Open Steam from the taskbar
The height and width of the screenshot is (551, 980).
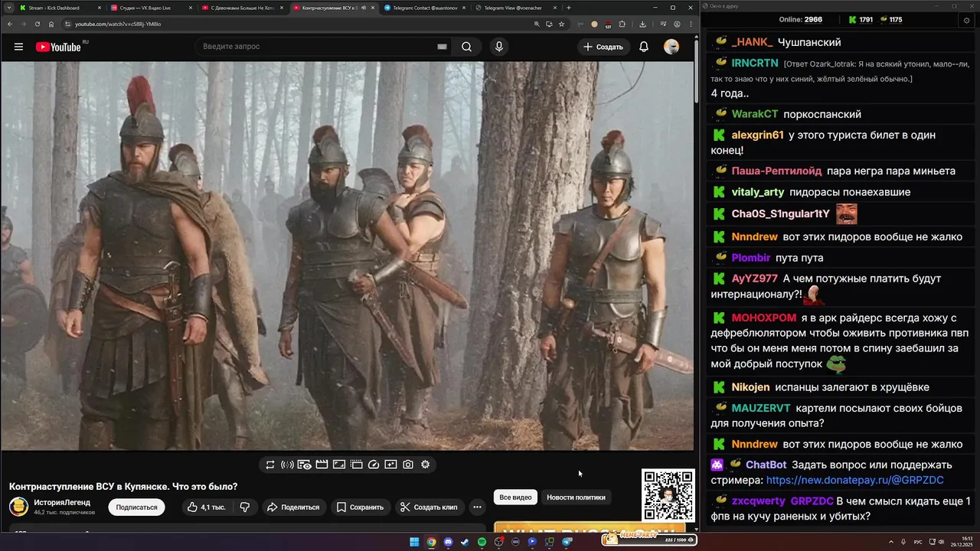tap(465, 542)
